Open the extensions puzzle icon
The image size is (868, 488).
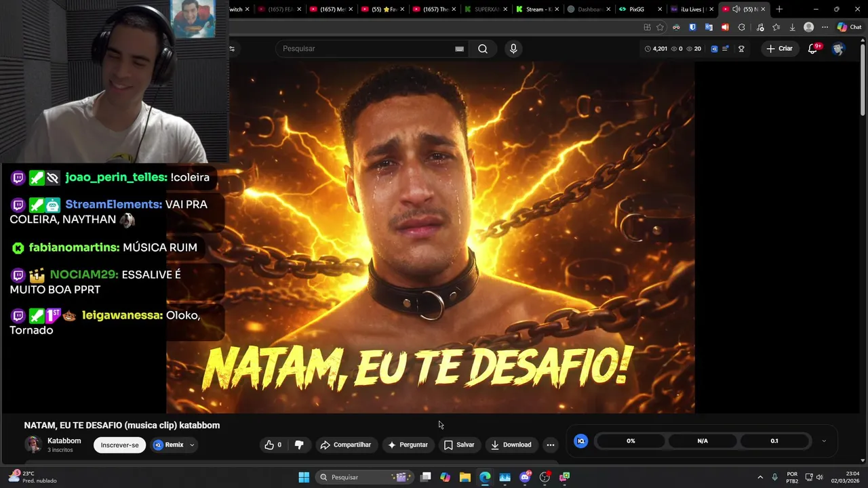coord(741,27)
